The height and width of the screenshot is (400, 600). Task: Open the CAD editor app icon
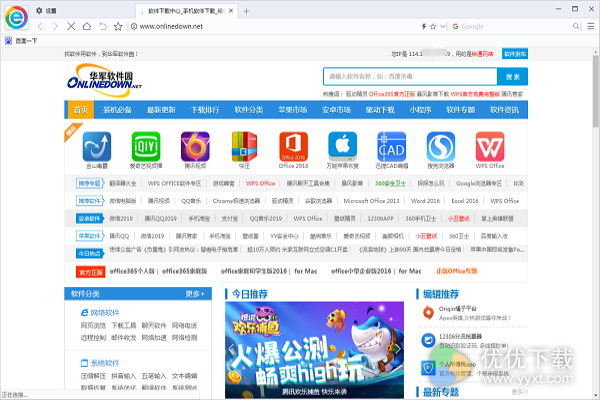pos(391,147)
